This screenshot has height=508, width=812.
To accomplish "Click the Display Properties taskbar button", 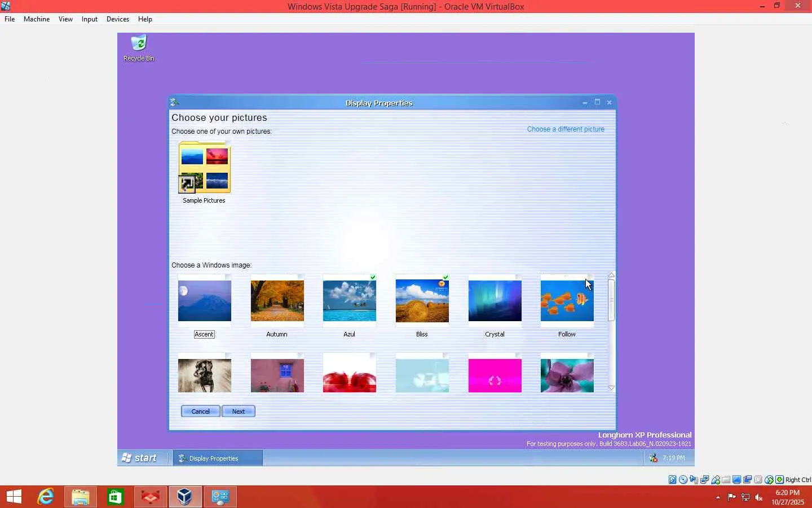I will [218, 458].
